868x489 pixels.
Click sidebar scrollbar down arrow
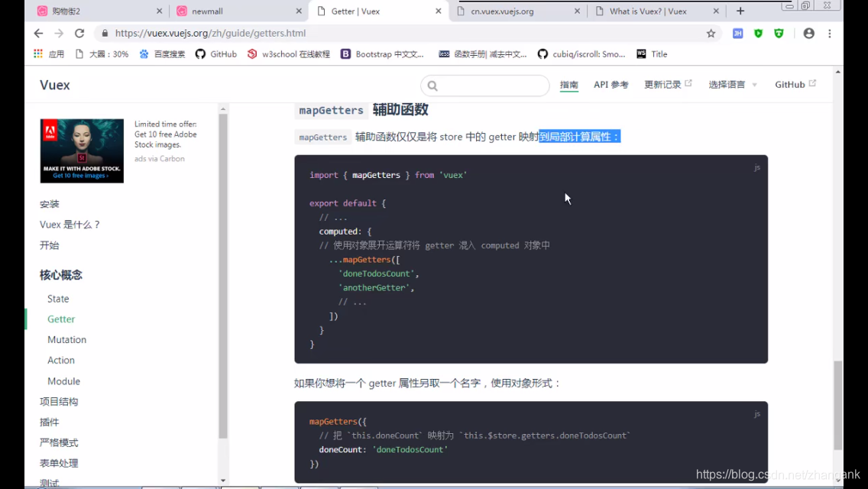tap(223, 481)
